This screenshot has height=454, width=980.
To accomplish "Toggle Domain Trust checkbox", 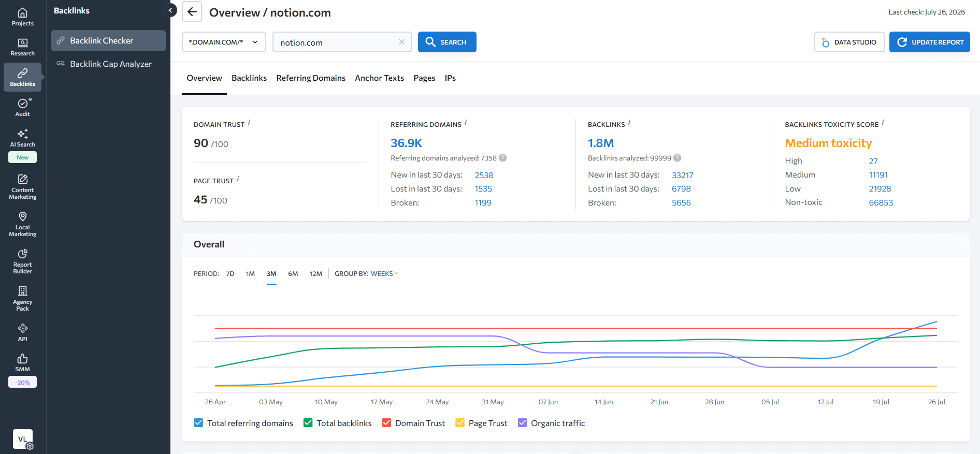I will point(386,423).
